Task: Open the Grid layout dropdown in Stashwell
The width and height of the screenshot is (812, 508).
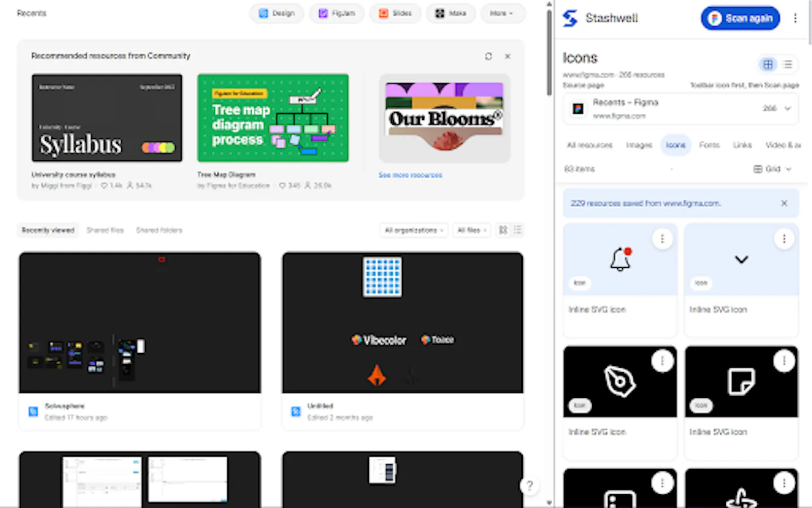Action: 772,169
